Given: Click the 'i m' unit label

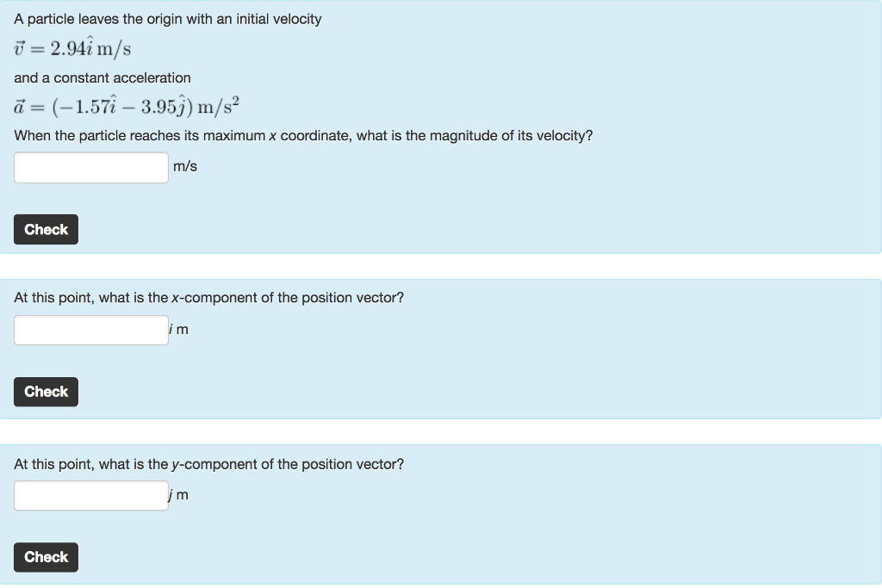Looking at the screenshot, I should [x=177, y=329].
